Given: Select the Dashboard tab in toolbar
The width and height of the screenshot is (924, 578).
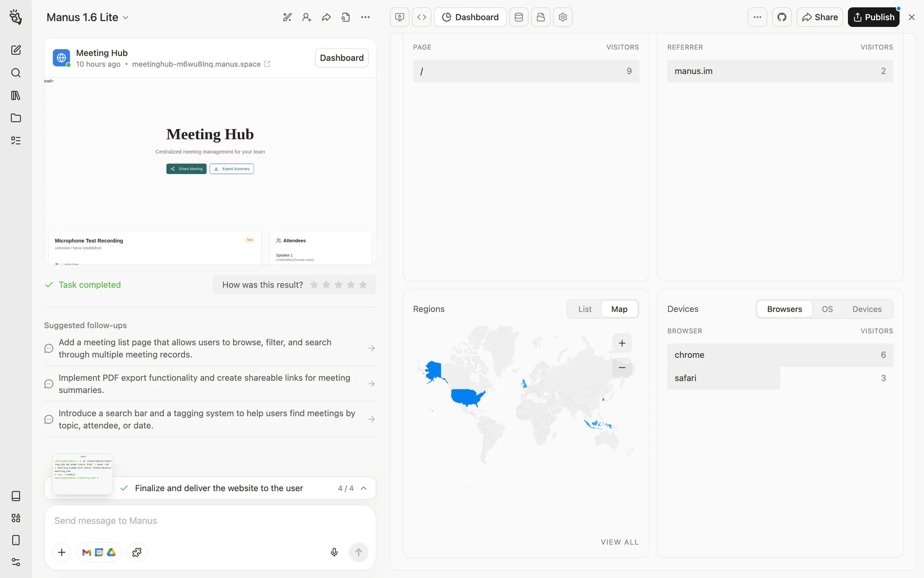Looking at the screenshot, I should coord(470,17).
